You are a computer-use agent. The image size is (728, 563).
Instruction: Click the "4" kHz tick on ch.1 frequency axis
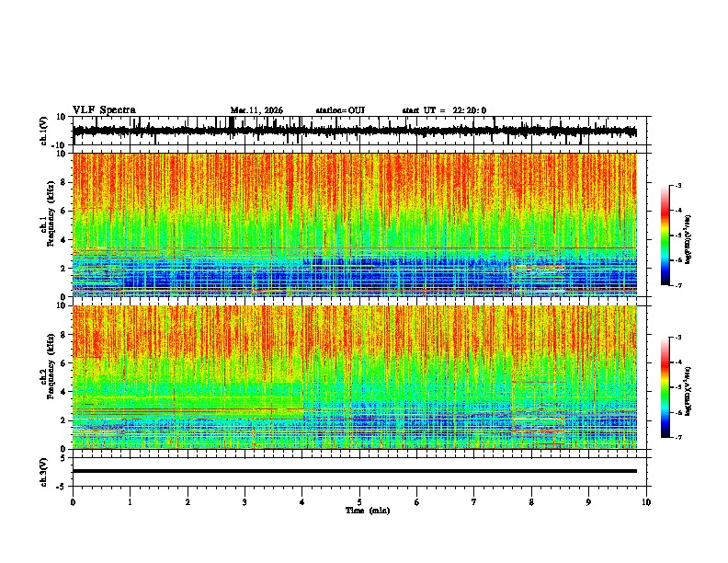tap(63, 240)
